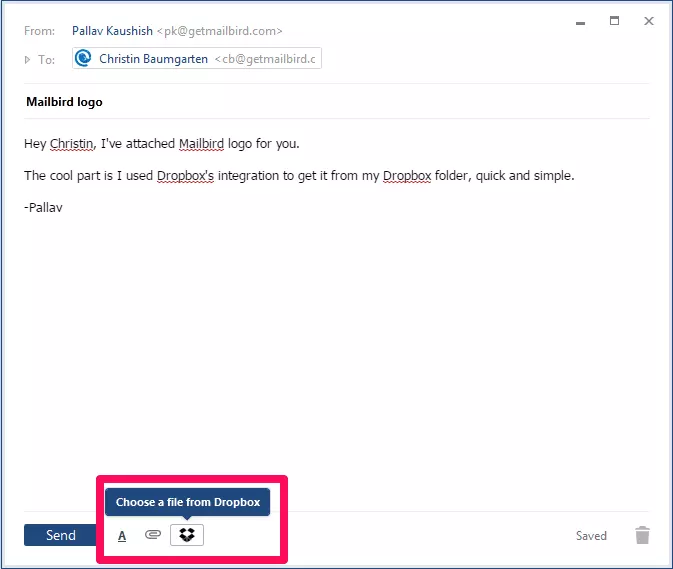Click the sender Pallav Kaushish address
The height and width of the screenshot is (569, 673).
(177, 31)
